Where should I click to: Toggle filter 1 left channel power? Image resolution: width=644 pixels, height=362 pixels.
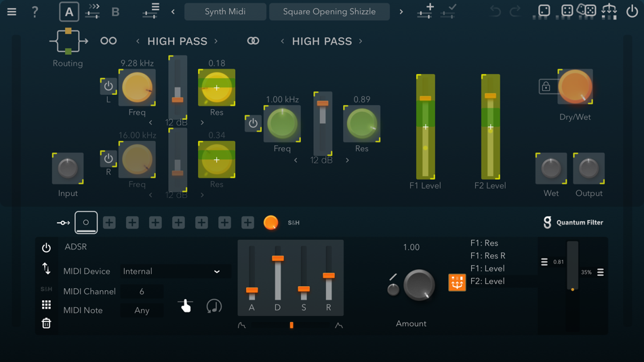pos(108,86)
